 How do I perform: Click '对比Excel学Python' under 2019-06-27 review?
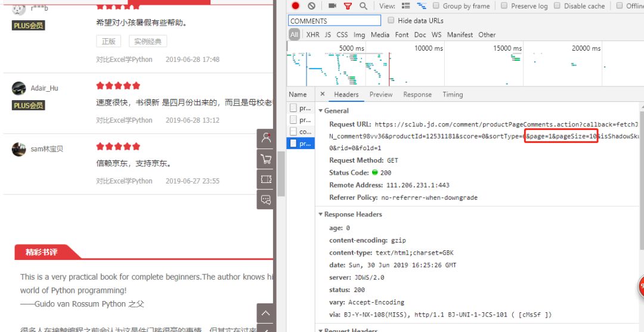[x=125, y=181]
